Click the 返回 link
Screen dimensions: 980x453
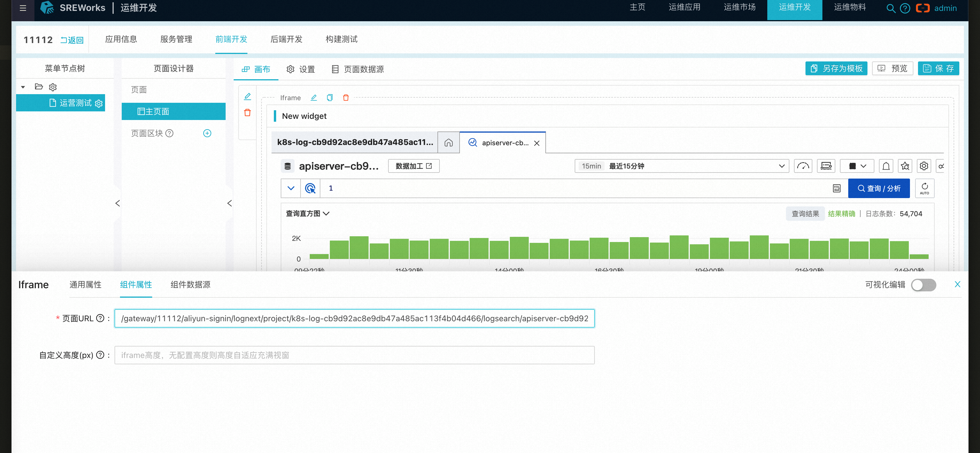(x=72, y=40)
